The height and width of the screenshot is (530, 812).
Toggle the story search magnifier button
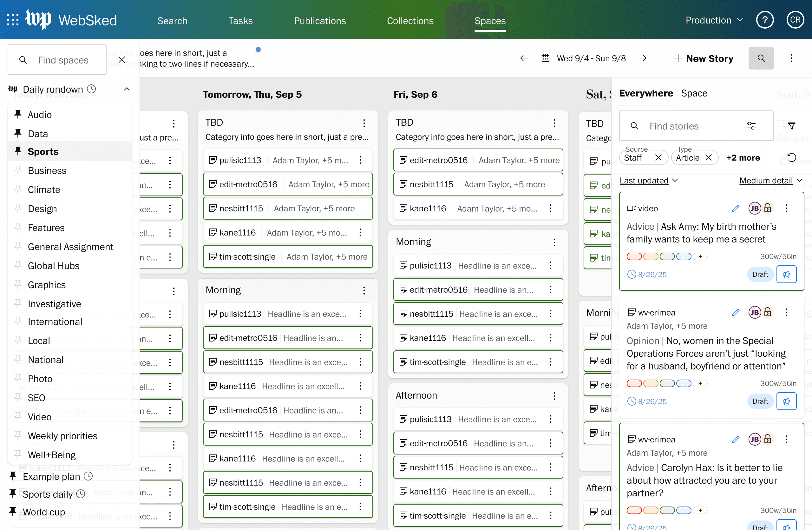[x=761, y=58]
